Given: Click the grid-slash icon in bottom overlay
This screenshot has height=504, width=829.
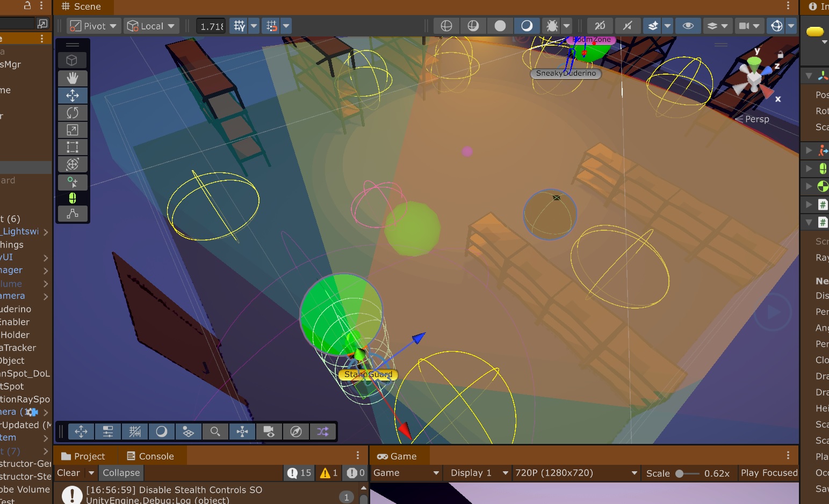Looking at the screenshot, I should (135, 432).
